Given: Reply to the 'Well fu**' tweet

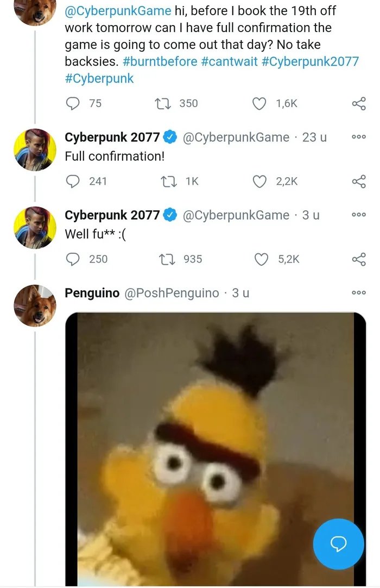Looking at the screenshot, I should tap(73, 259).
